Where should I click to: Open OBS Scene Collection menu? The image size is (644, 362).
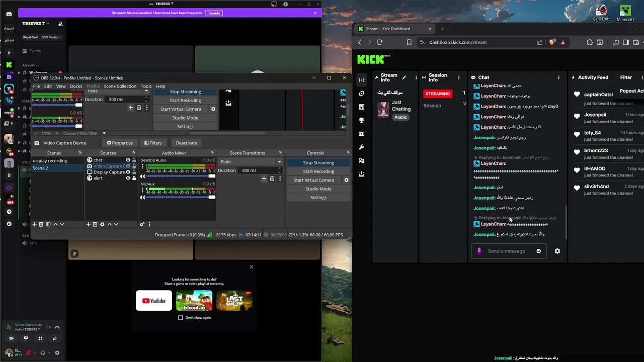pos(120,86)
